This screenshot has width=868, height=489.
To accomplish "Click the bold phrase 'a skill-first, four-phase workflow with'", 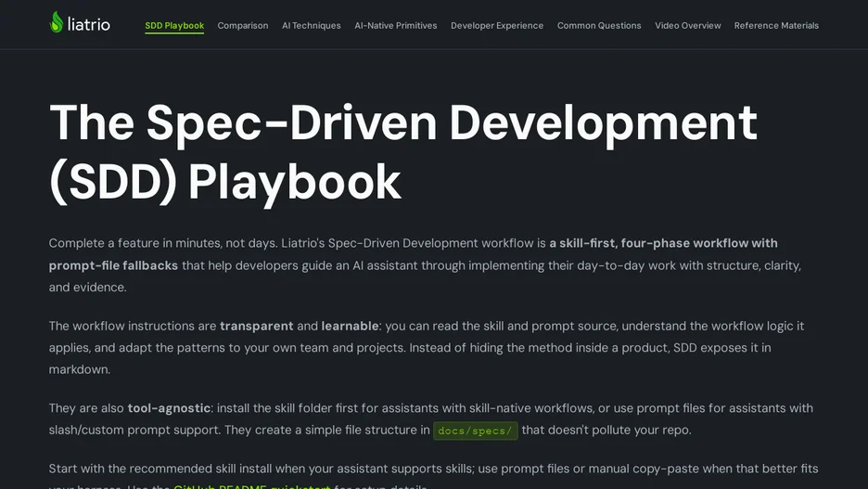I will click(663, 244).
